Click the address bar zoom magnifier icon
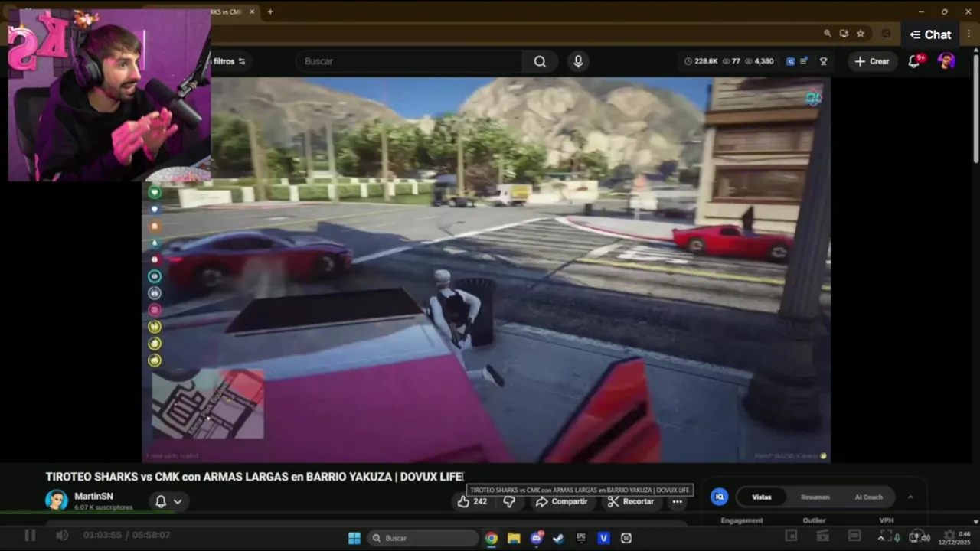The width and height of the screenshot is (980, 551). pos(828,34)
